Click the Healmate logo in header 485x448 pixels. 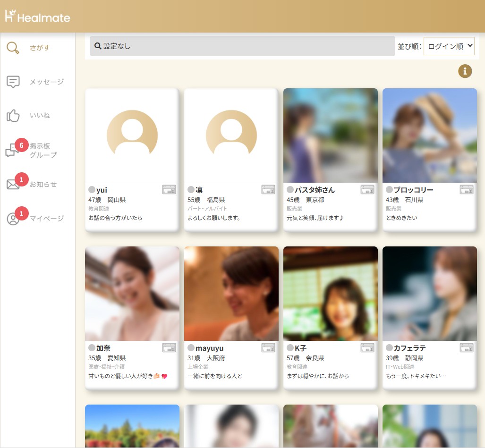point(38,17)
